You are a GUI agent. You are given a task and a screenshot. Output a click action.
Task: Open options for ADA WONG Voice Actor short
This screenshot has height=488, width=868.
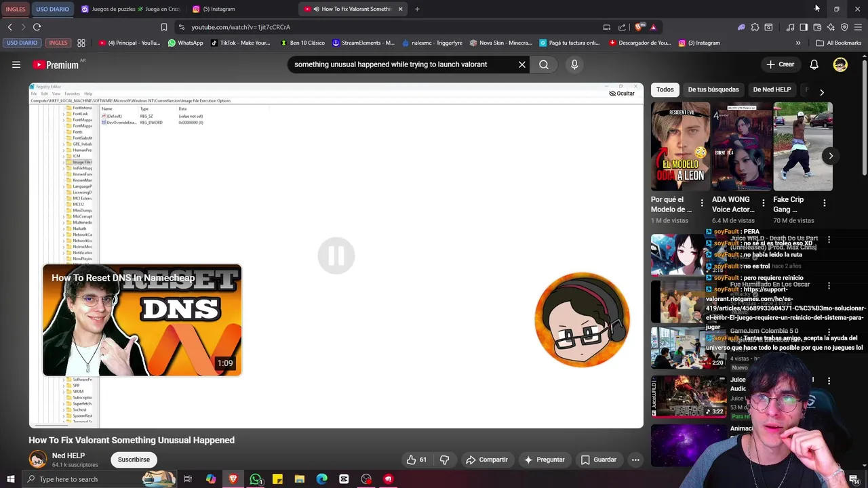(763, 203)
